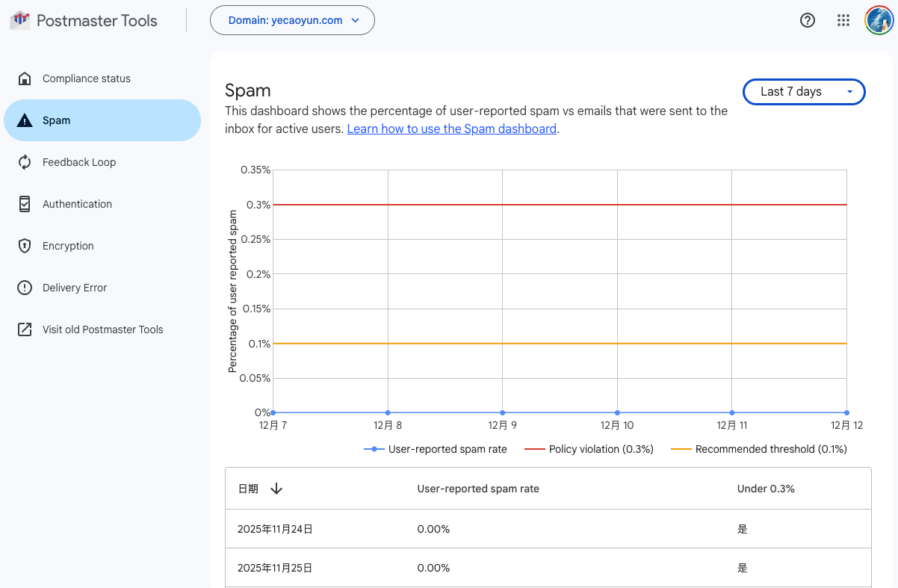The image size is (898, 588).
Task: Toggle User-reported spam rate legend series
Action: (x=436, y=449)
